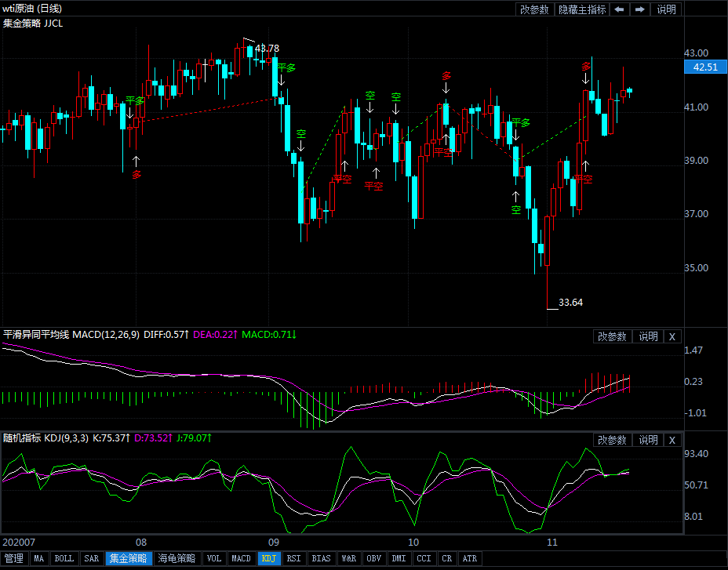Switch to the 海龟策略 strategy tab

176,559
